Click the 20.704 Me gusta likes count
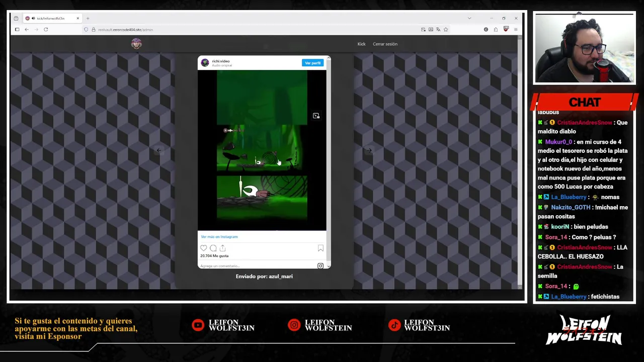 pos(214,256)
